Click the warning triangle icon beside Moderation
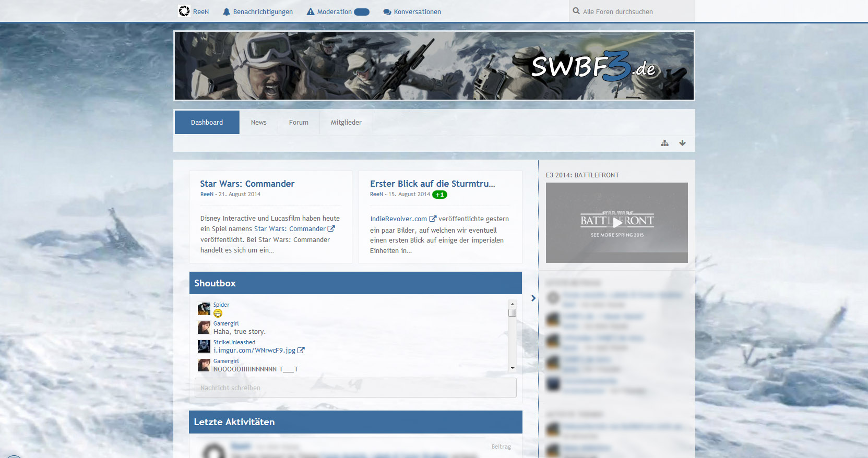 (311, 11)
